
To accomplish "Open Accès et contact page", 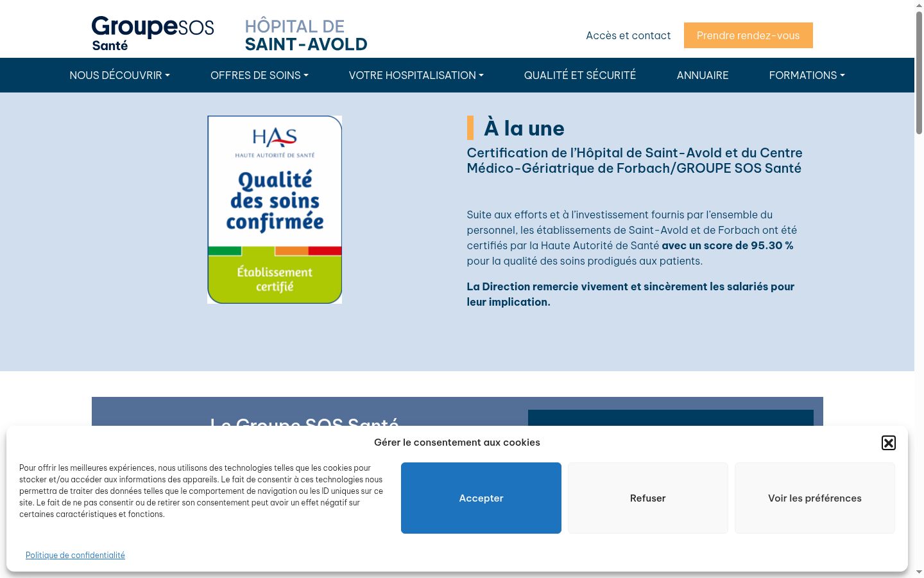I will tap(628, 35).
